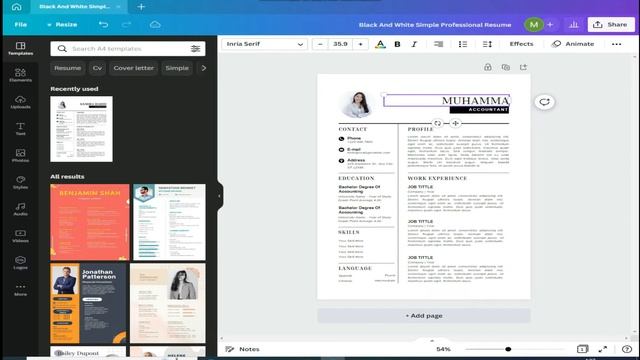Duplicate the page with copy icon
The width and height of the screenshot is (640, 360).
pyautogui.click(x=506, y=67)
